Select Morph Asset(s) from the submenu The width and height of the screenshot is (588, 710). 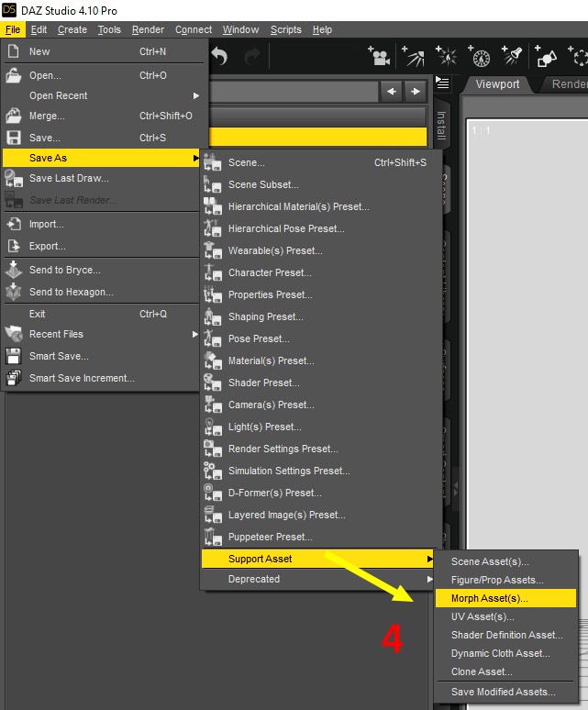click(505, 598)
